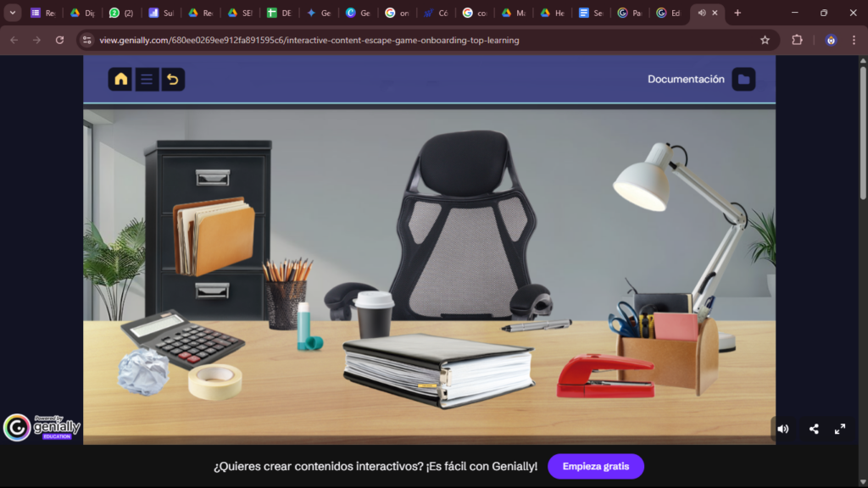Click the folder in filing cabinet
This screenshot has width=868, height=488.
214,235
